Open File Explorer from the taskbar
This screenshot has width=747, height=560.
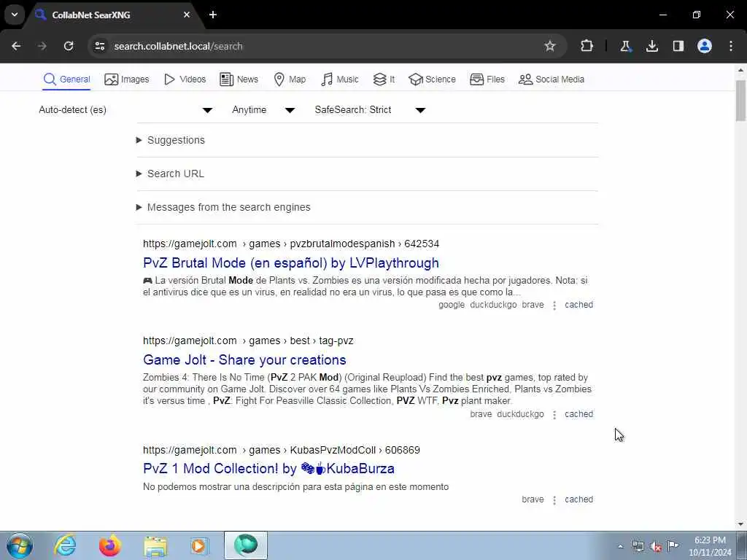click(x=155, y=545)
